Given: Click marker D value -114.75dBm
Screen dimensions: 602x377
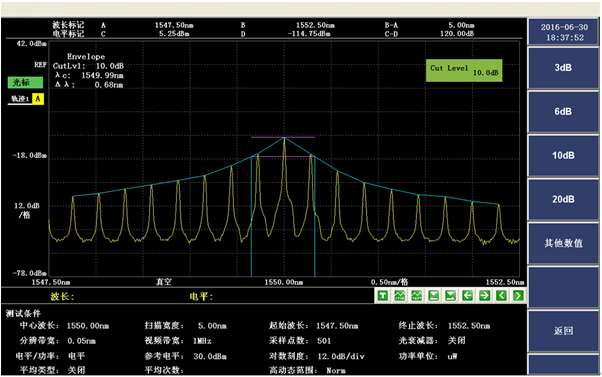Looking at the screenshot, I should [x=309, y=34].
